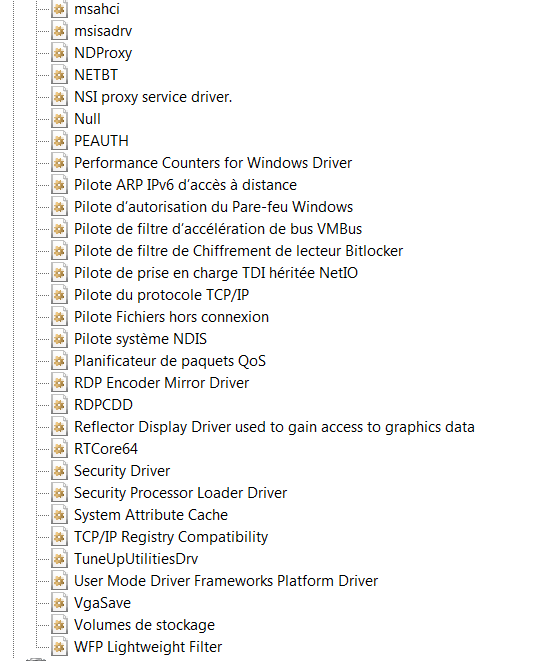
Task: Select NSI proxy service driver entry
Action: click(x=153, y=97)
